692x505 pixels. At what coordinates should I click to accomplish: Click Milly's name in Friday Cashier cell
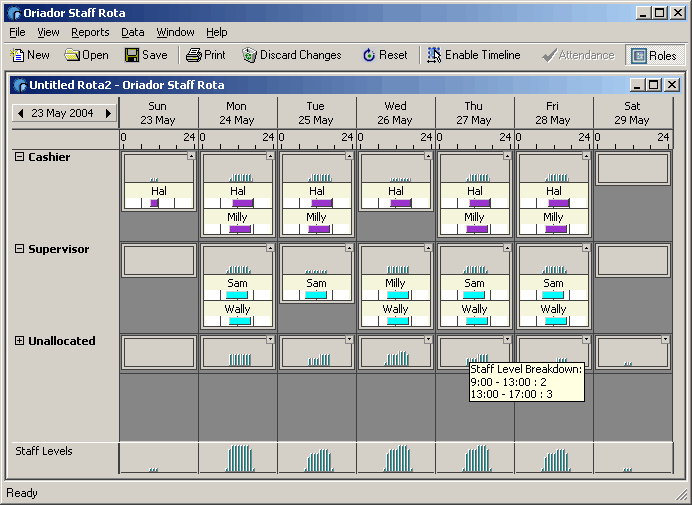pos(553,217)
